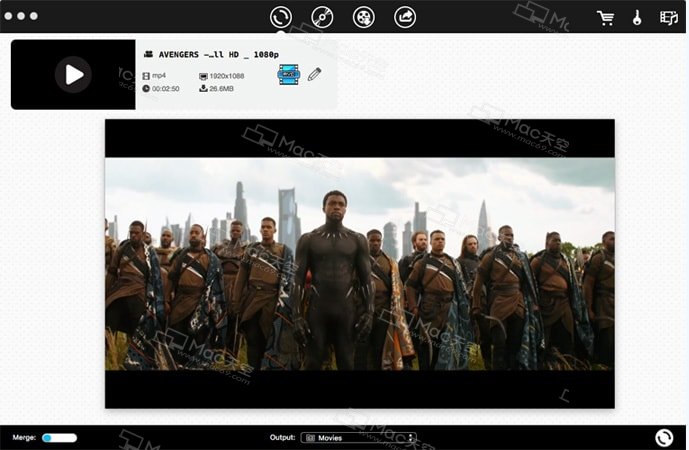Click the key registration icon
689x450 pixels.
click(x=637, y=18)
